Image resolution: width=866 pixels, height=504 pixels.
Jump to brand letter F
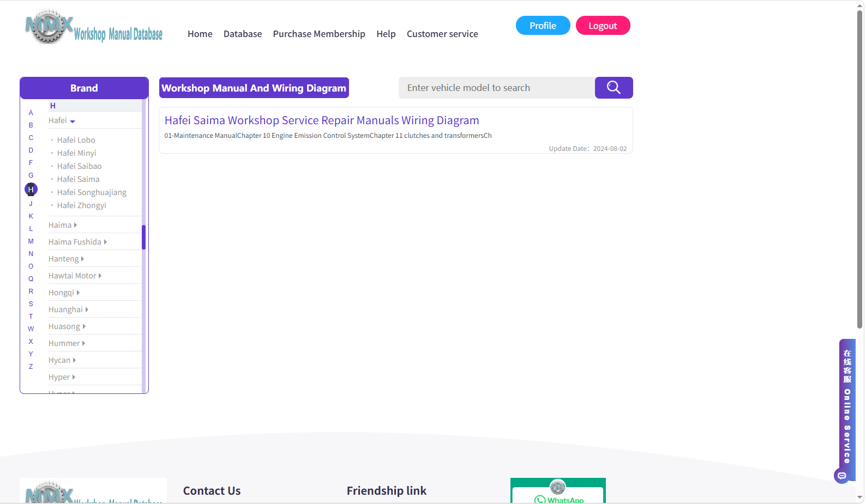pyautogui.click(x=31, y=163)
